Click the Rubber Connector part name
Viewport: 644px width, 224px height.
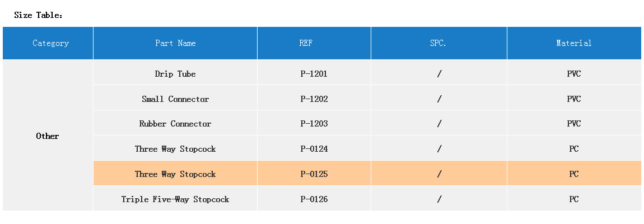[175, 124]
